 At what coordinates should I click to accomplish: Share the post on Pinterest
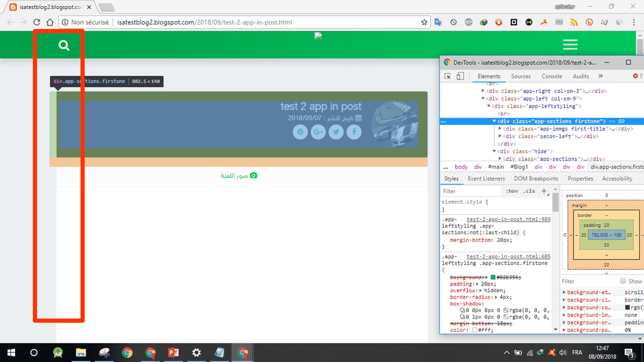pyautogui.click(x=300, y=132)
